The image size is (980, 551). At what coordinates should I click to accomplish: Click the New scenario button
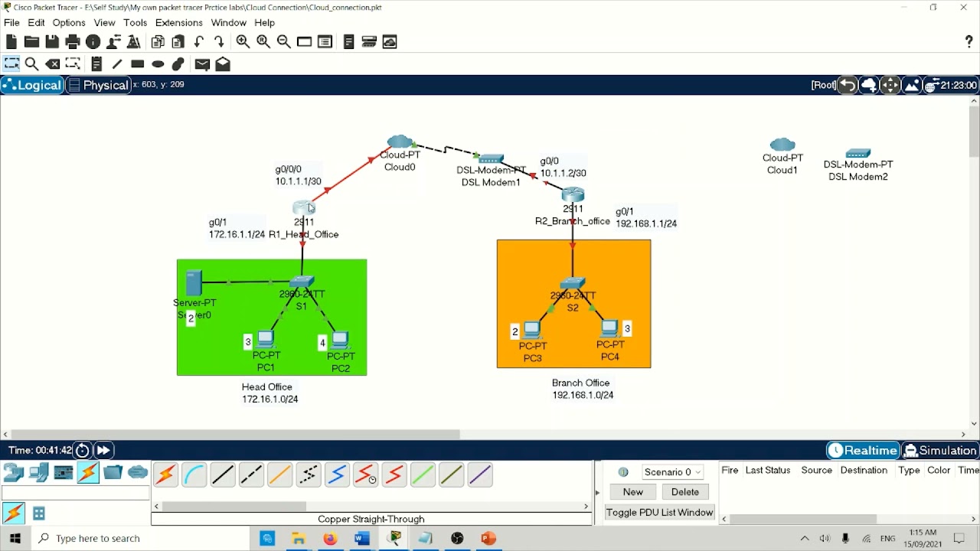pyautogui.click(x=633, y=492)
